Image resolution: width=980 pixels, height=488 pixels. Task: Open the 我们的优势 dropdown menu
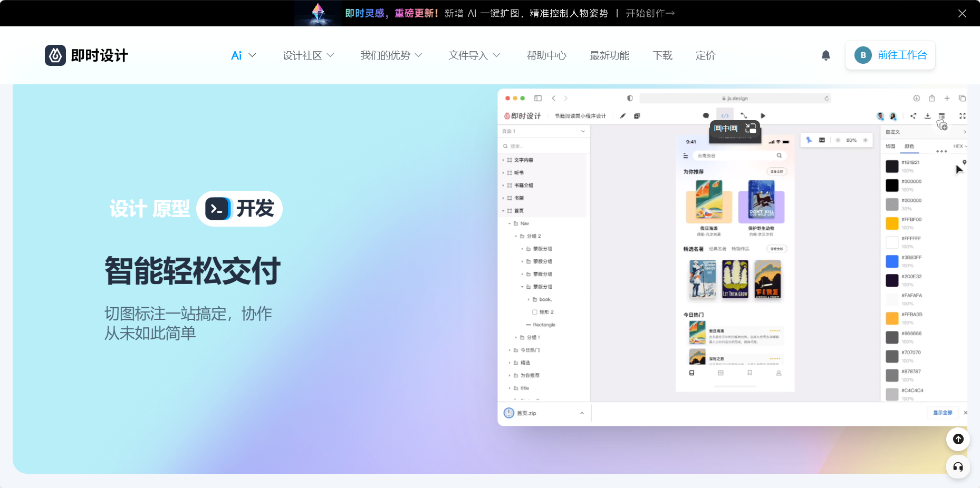pyautogui.click(x=391, y=55)
